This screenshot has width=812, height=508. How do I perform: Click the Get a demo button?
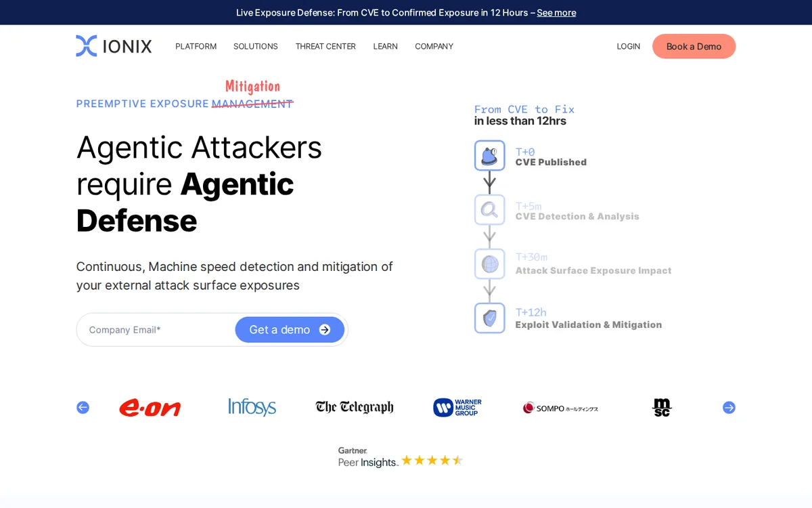[290, 330]
